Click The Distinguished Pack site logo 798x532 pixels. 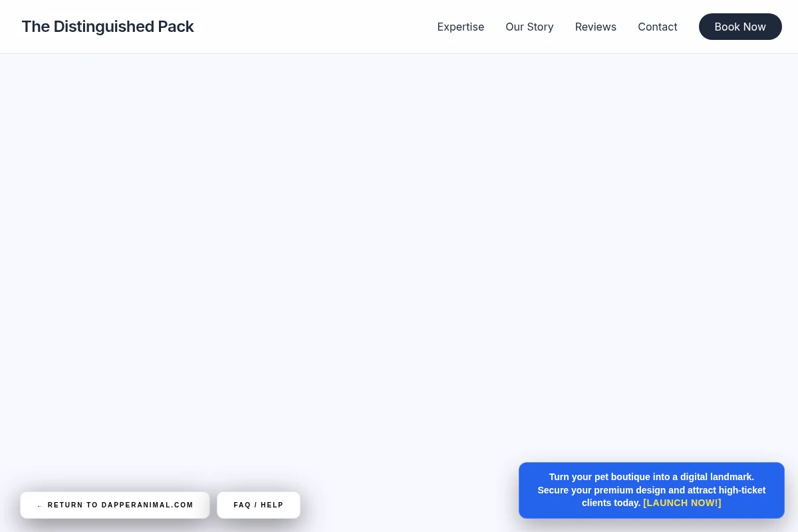click(108, 27)
